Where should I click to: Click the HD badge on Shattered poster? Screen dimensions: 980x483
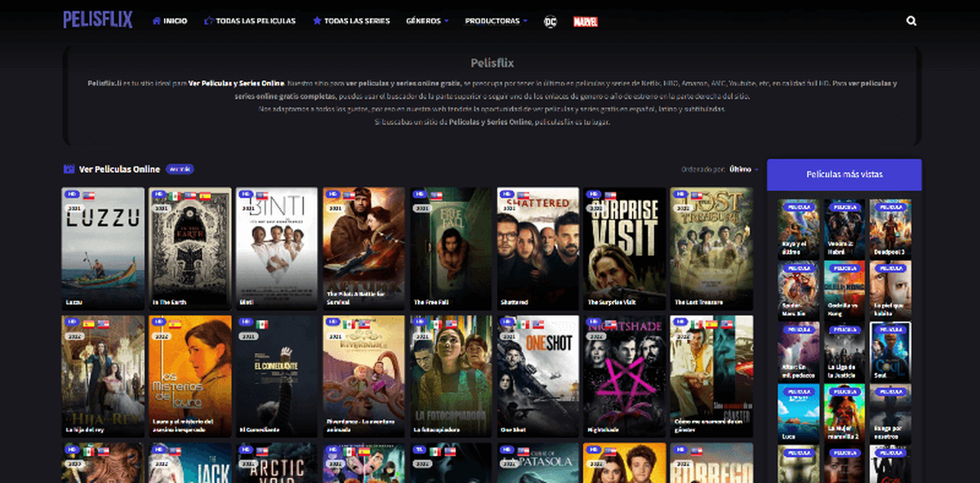click(507, 196)
